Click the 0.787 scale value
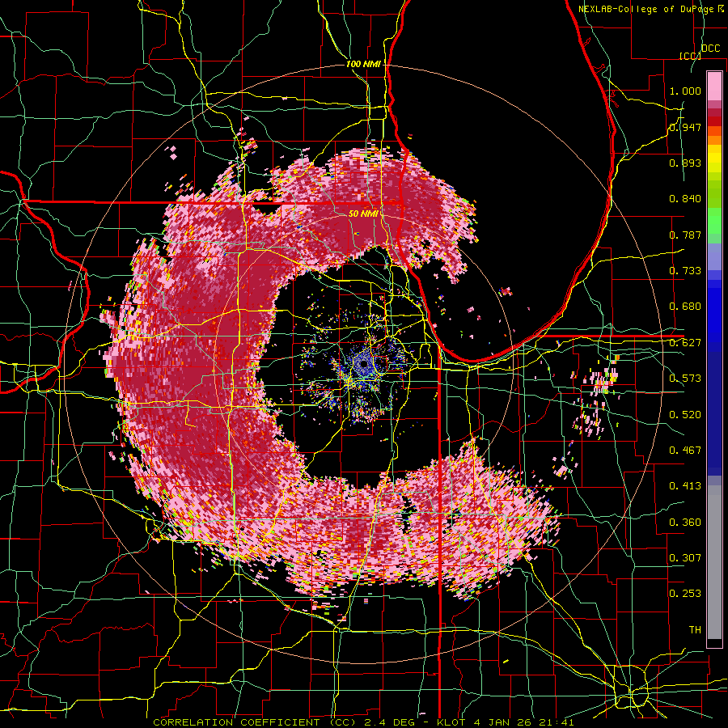Image resolution: width=728 pixels, height=728 pixels. (685, 235)
